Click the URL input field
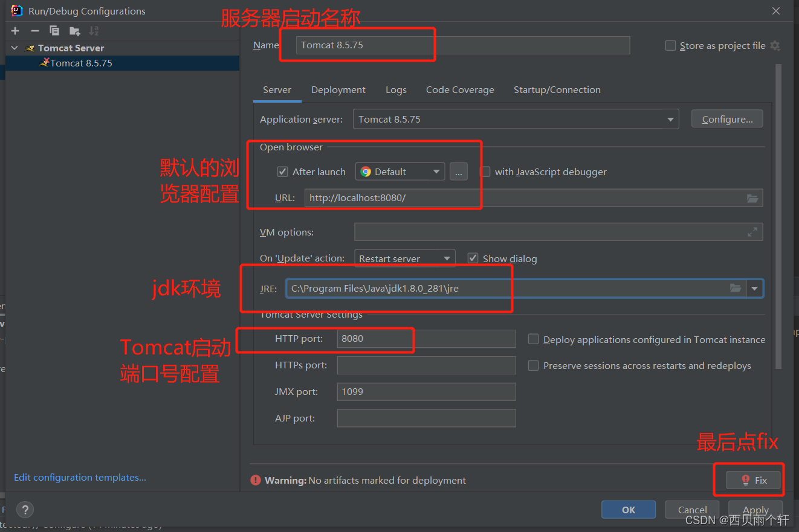Screen dimensions: 799x532 (534, 198)
